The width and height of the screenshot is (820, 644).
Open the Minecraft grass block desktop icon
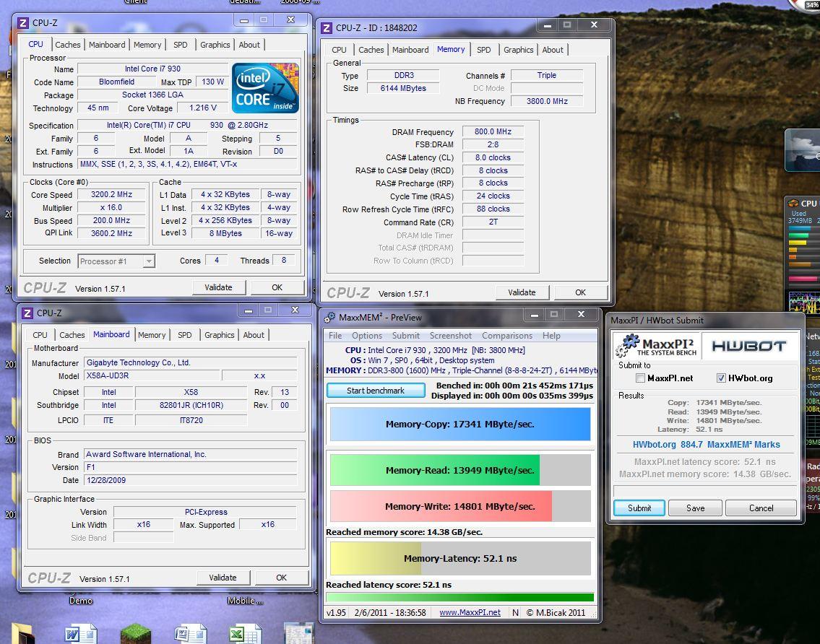[135, 634]
